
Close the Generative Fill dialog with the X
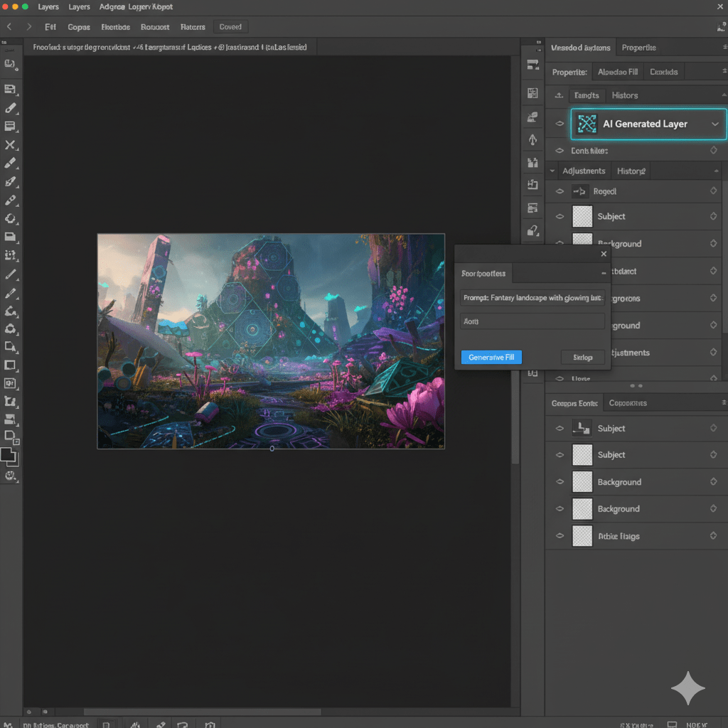pos(604,254)
